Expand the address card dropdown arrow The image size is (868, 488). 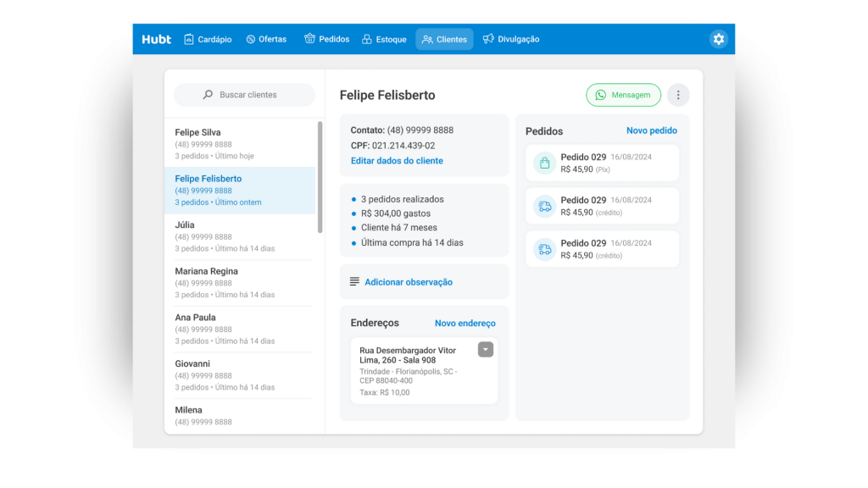click(x=486, y=349)
